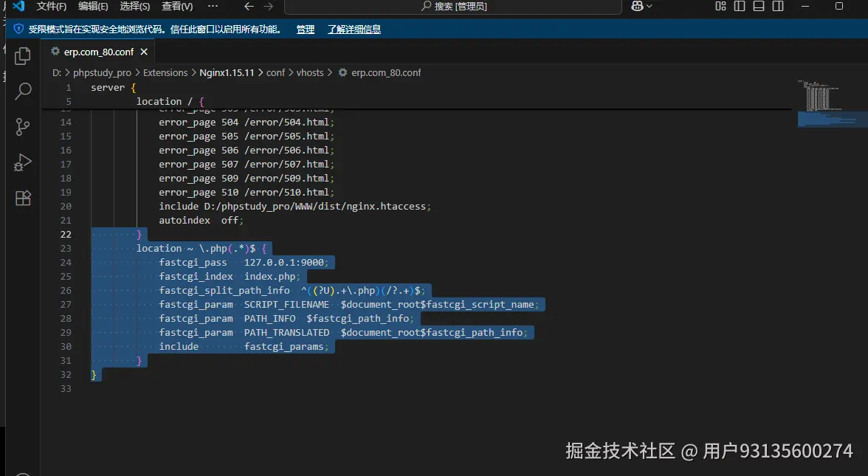This screenshot has height=476, width=868.
Task: Open the Extensions view
Action: (23, 198)
